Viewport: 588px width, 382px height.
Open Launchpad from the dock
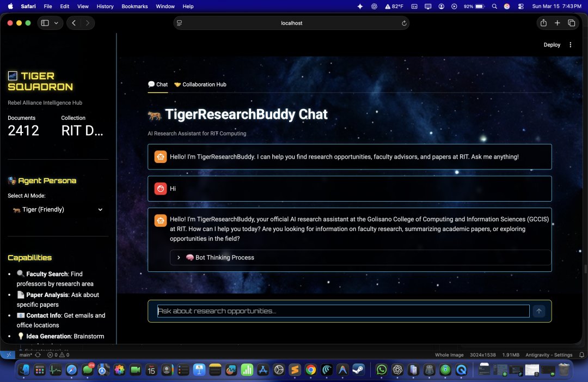tap(39, 370)
